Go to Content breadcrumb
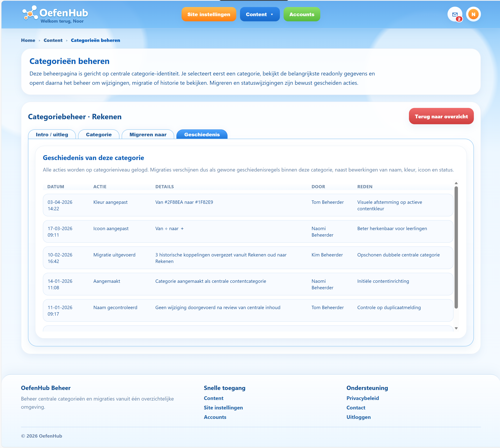Image resolution: width=500 pixels, height=448 pixels. click(x=53, y=40)
